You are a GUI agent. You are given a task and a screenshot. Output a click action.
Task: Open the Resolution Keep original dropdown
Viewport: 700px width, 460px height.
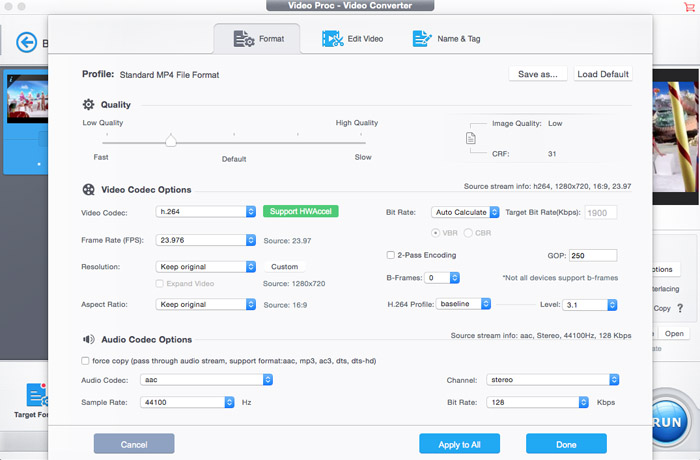pyautogui.click(x=205, y=267)
